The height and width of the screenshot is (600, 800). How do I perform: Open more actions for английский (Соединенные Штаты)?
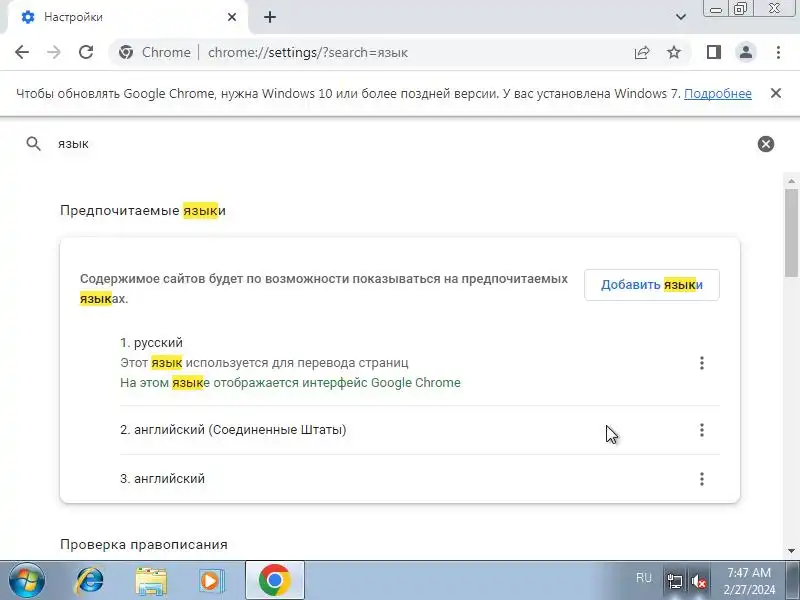[x=702, y=430]
